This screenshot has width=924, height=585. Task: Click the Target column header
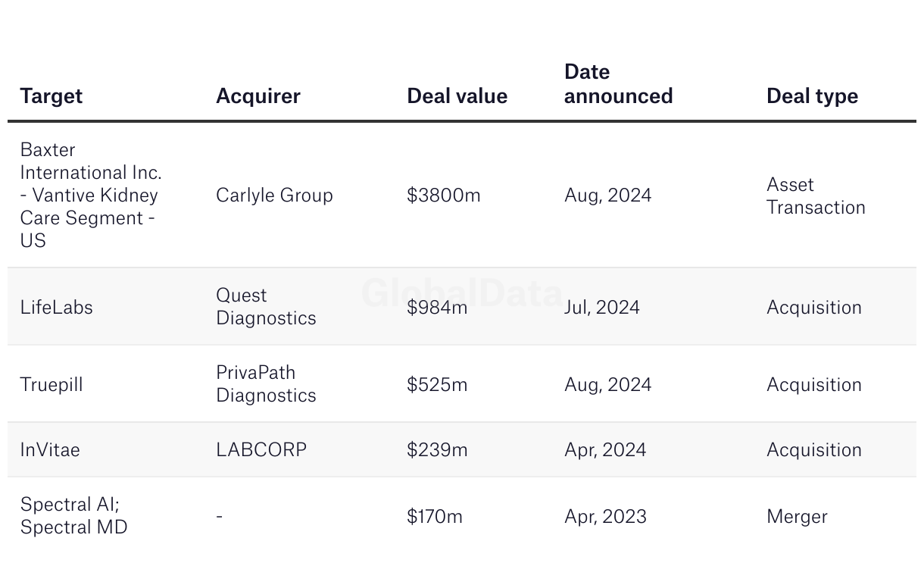(x=52, y=96)
